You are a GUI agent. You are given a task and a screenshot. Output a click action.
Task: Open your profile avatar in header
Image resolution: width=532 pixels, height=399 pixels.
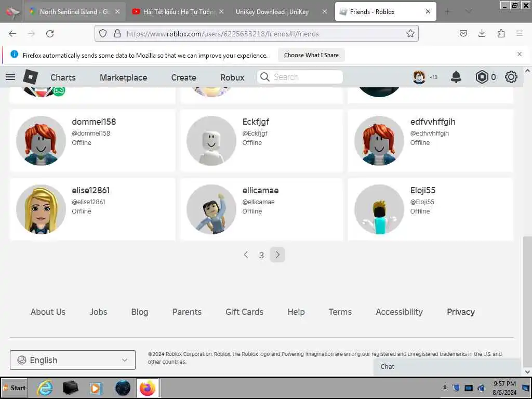point(419,77)
